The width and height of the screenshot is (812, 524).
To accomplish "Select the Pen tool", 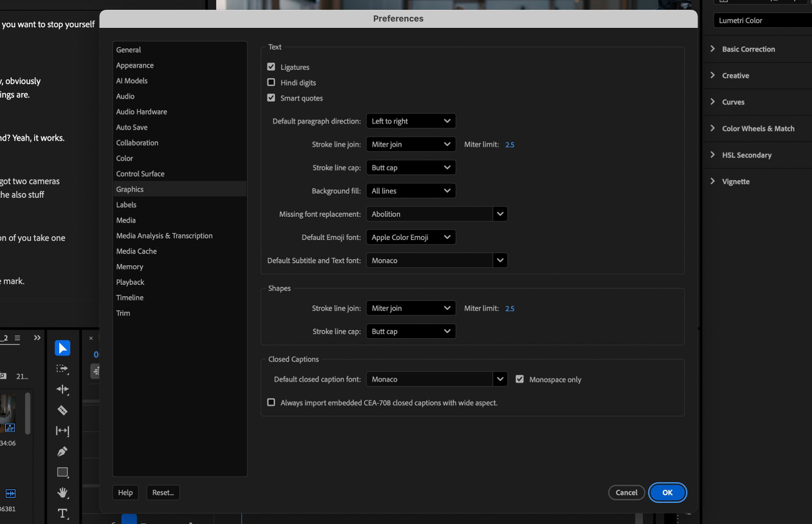I will [x=62, y=451].
